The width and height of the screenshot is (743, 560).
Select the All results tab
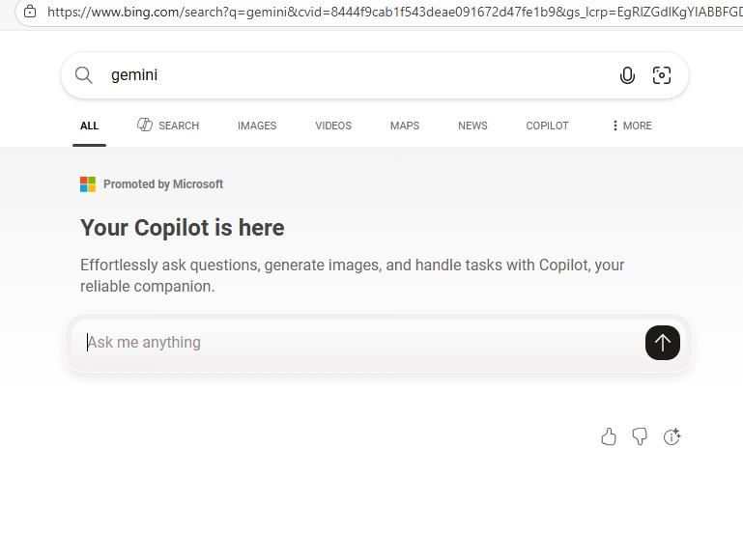click(90, 126)
